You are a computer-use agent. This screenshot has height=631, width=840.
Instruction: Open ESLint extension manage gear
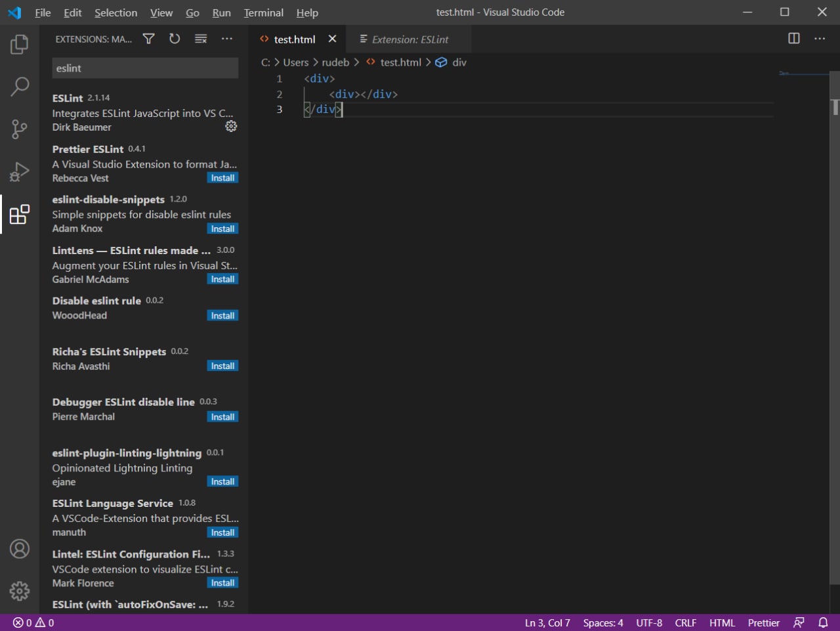point(231,126)
